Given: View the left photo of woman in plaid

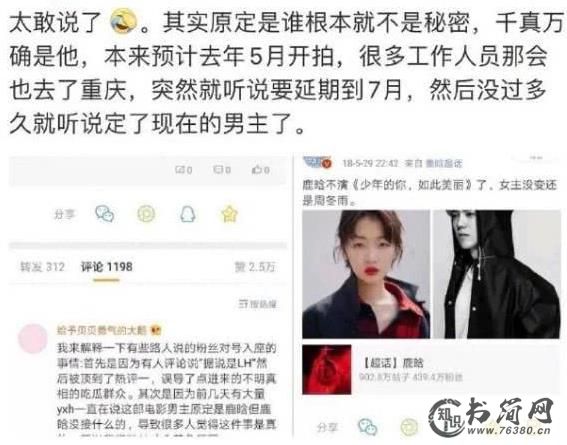Looking at the screenshot, I should [366, 274].
